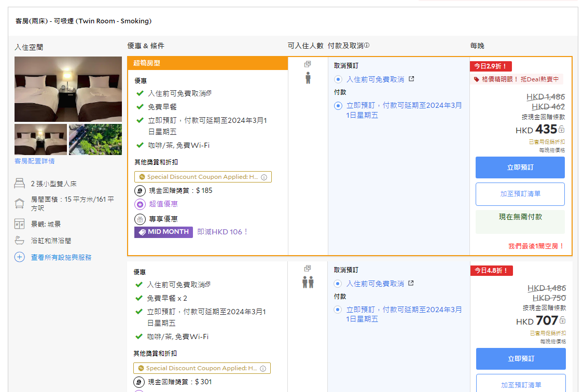Open external link icon beside second free cancellation
This screenshot has width=583, height=392.
[x=411, y=283]
